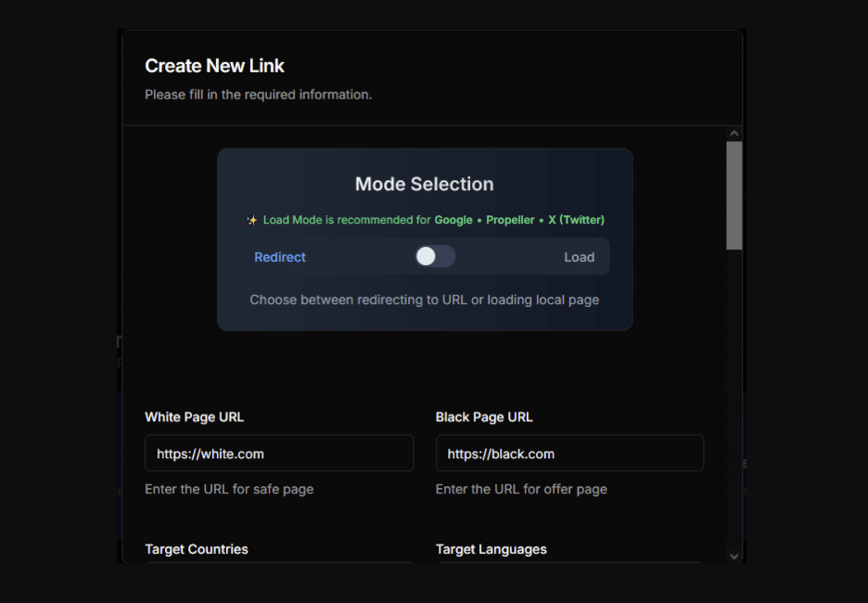Click the Target Languages label

pos(491,549)
